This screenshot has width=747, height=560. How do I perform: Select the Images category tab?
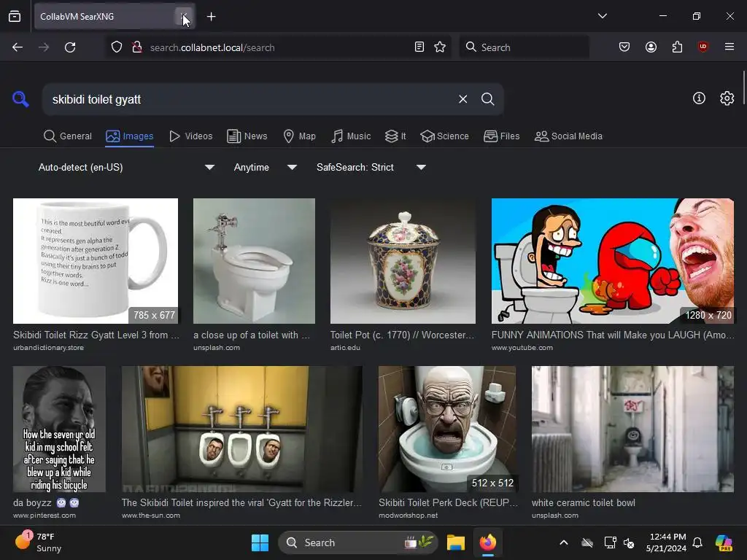click(x=130, y=136)
